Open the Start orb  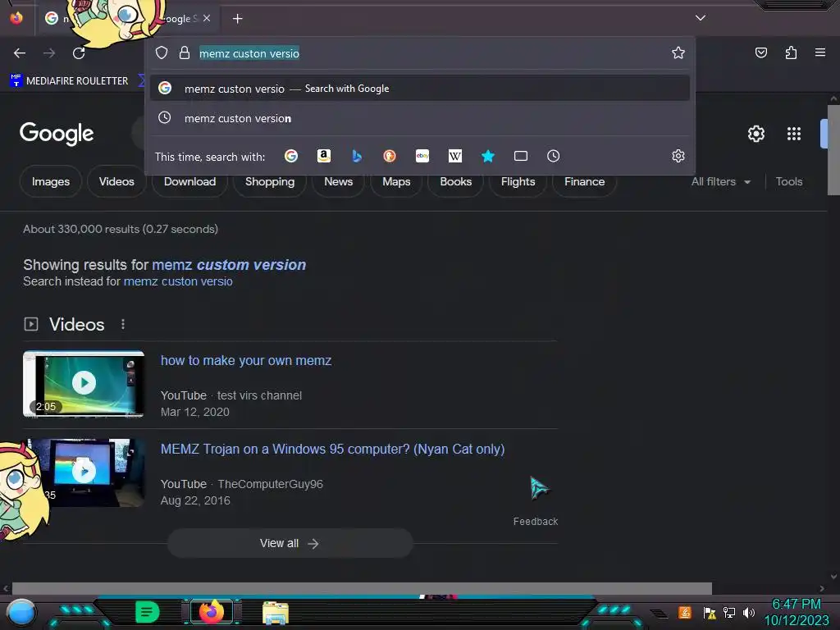(x=21, y=612)
